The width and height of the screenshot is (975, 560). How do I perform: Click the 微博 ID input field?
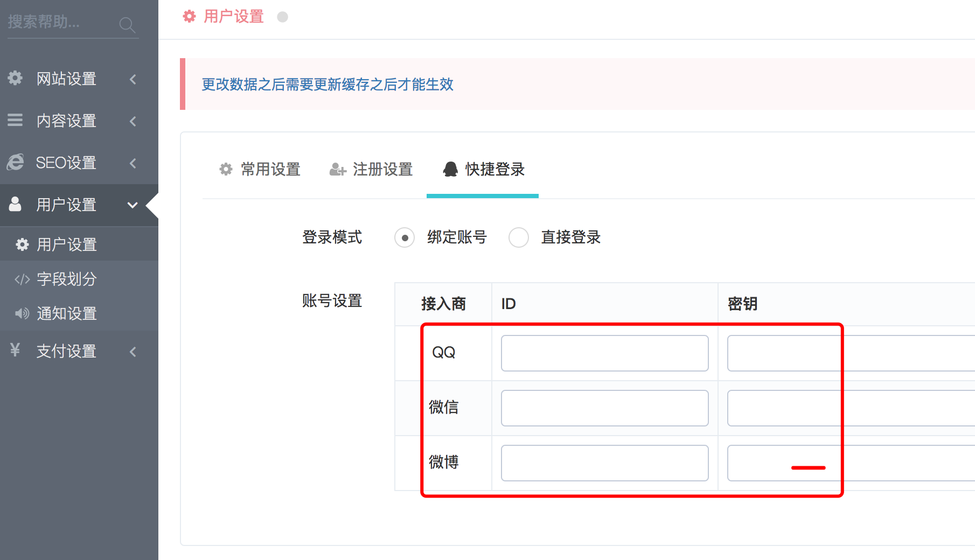pyautogui.click(x=604, y=463)
